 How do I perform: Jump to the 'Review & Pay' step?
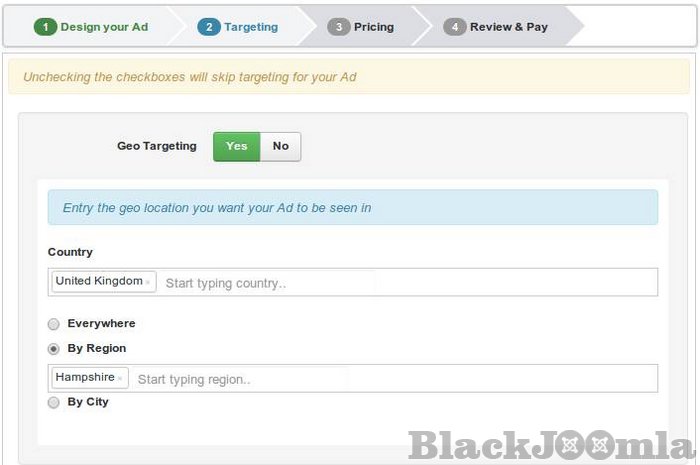point(509,27)
